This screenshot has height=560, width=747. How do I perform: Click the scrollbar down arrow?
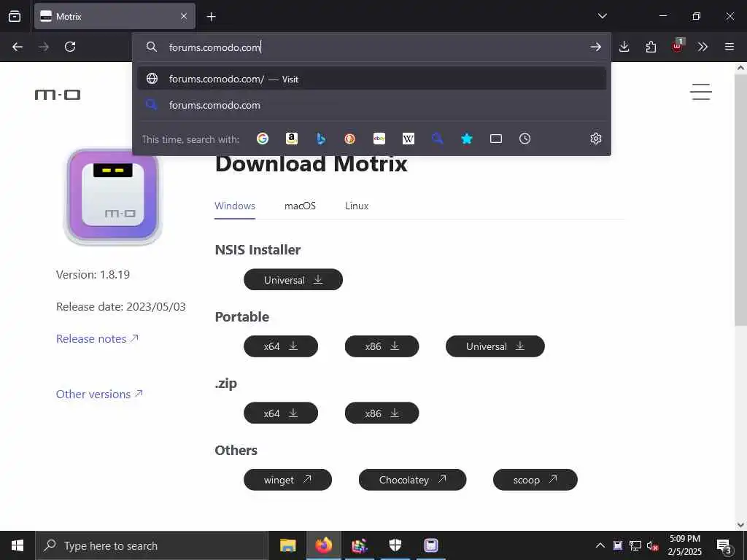point(740,525)
